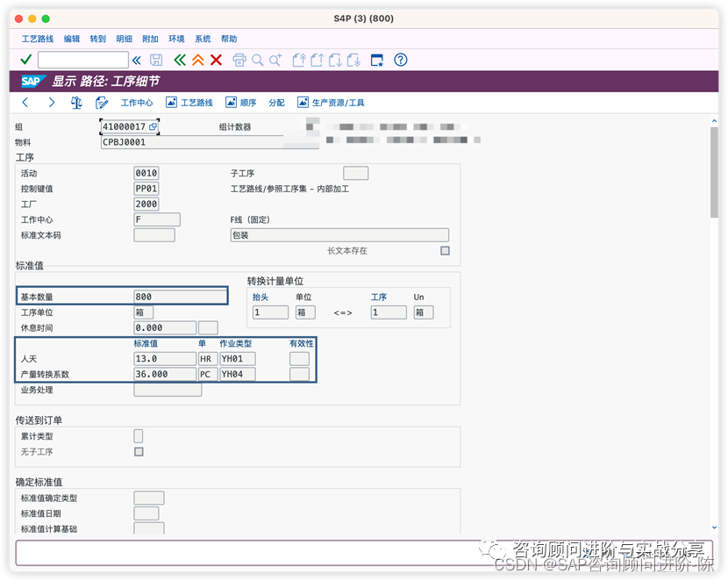This screenshot has height=581, width=728.
Task: Click the orange Exit up-arrows icon
Action: click(x=198, y=60)
